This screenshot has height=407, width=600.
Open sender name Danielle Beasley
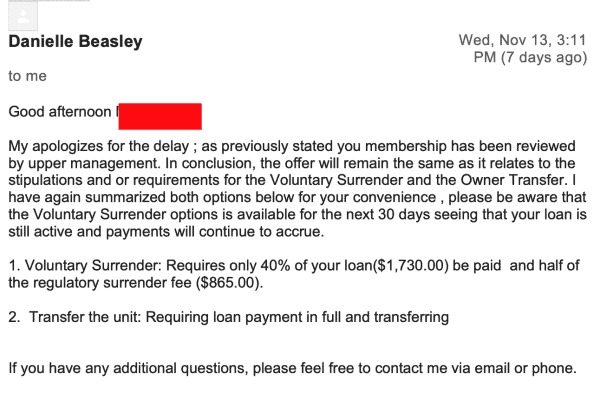pos(75,41)
